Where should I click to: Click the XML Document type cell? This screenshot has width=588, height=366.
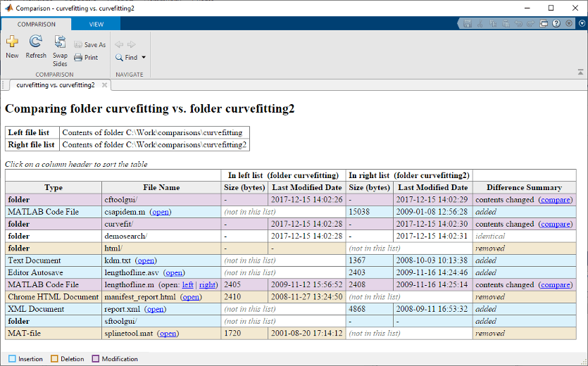point(54,309)
